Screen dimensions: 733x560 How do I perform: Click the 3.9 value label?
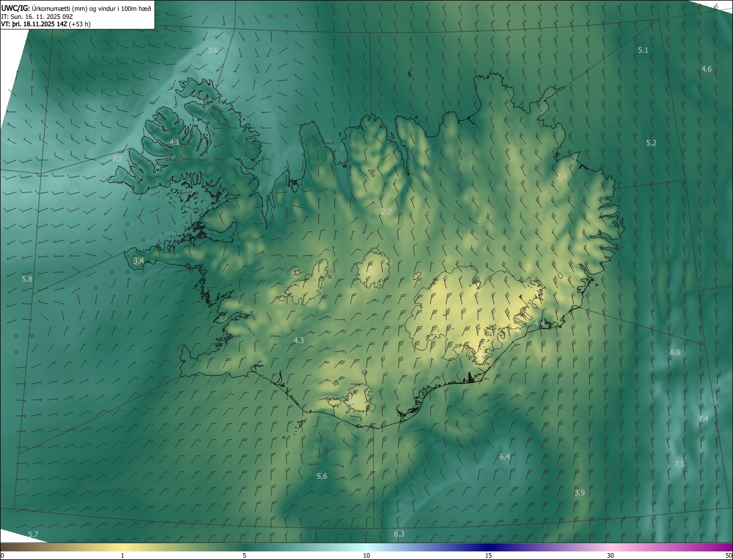click(x=580, y=493)
